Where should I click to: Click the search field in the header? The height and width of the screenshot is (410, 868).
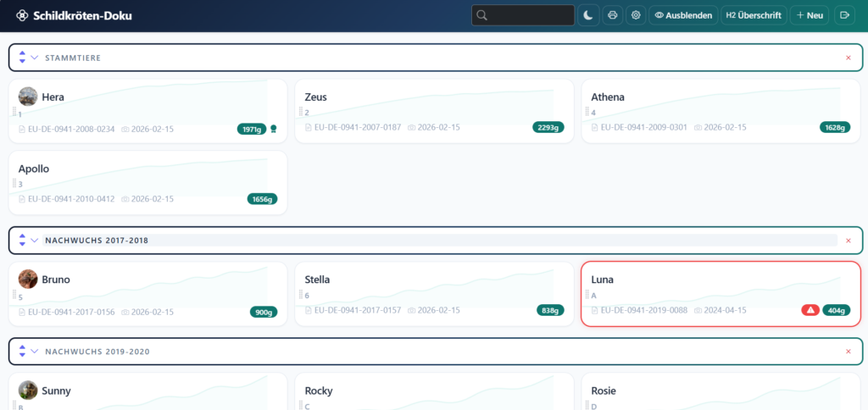pos(523,15)
